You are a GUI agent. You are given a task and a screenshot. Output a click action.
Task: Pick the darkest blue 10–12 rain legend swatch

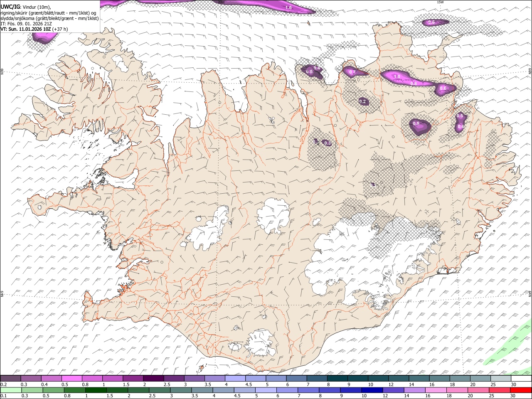pyautogui.click(x=372, y=390)
